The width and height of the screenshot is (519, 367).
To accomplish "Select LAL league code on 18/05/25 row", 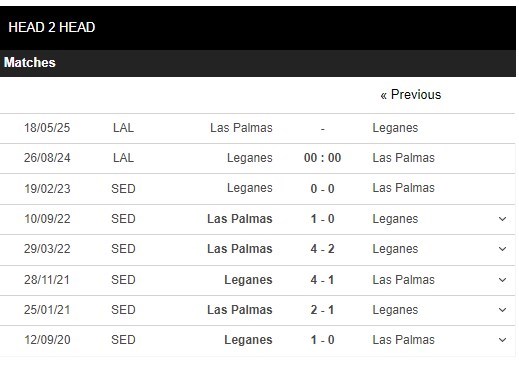I will click(x=123, y=128).
